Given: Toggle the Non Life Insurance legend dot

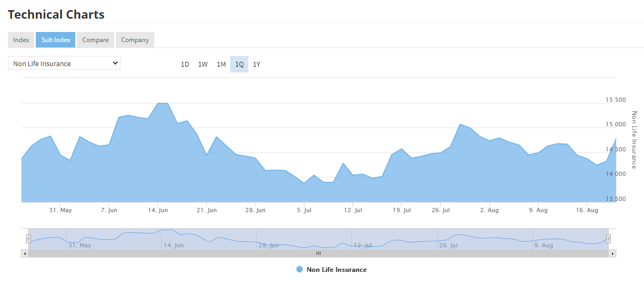Looking at the screenshot, I should (300, 270).
